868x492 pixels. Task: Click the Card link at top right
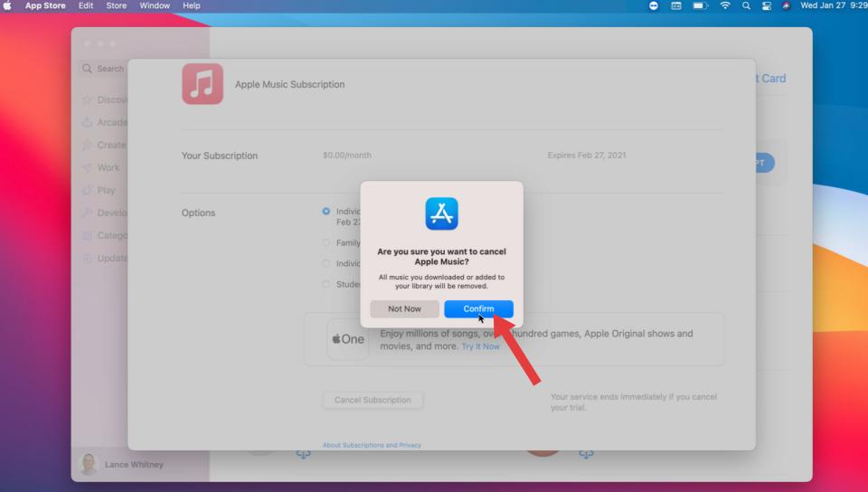tap(772, 79)
